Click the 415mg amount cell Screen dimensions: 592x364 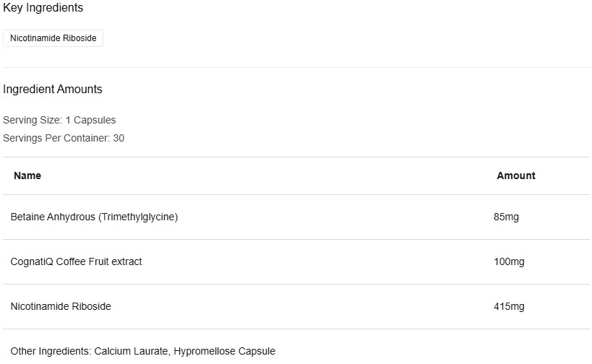pos(509,306)
